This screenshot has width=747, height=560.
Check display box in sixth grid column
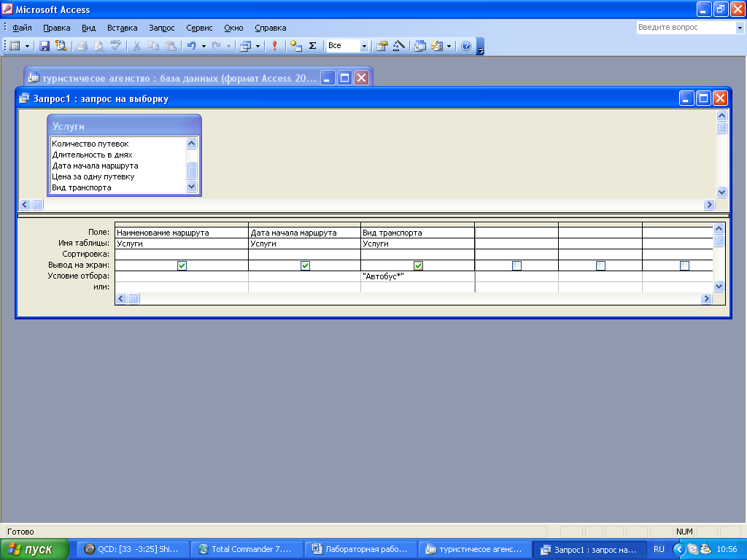tap(684, 265)
